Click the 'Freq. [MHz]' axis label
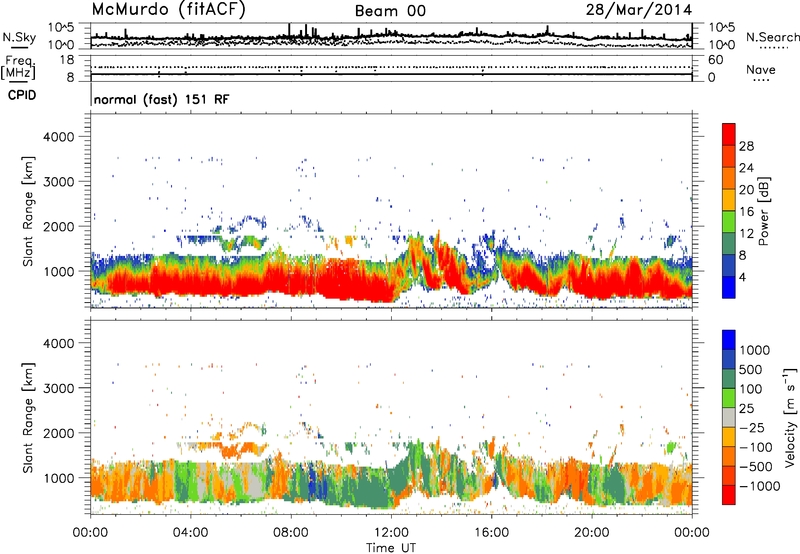 [x=18, y=68]
